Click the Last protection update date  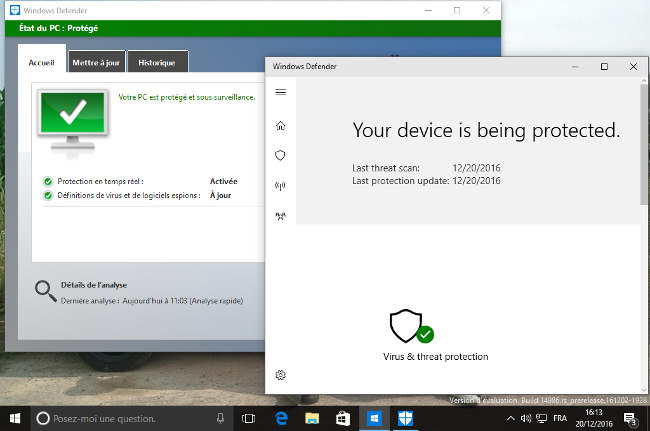[476, 181]
